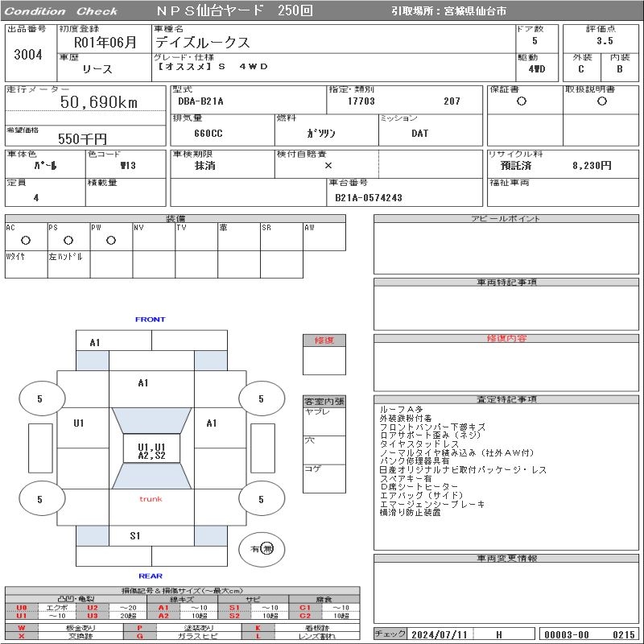Viewport: 644px width, 644px height.
Task: Click the note エマージェンシーブレーキ
Action: click(x=432, y=504)
